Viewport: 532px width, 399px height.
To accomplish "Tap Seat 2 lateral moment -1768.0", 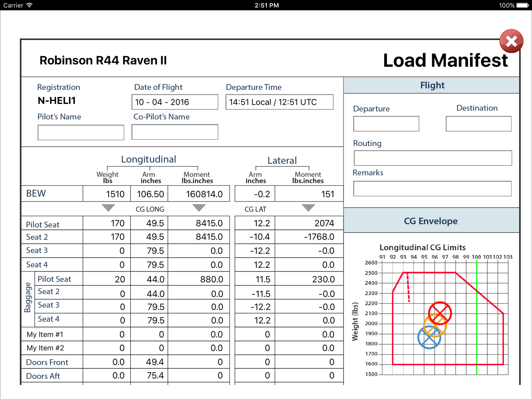I will [x=309, y=237].
